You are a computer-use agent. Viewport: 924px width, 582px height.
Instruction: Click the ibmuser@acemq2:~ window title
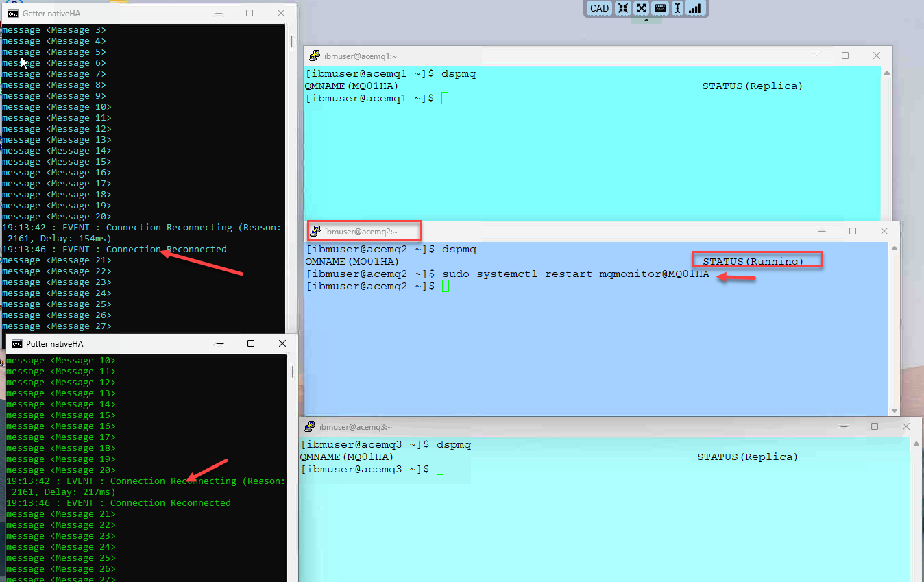[361, 232]
